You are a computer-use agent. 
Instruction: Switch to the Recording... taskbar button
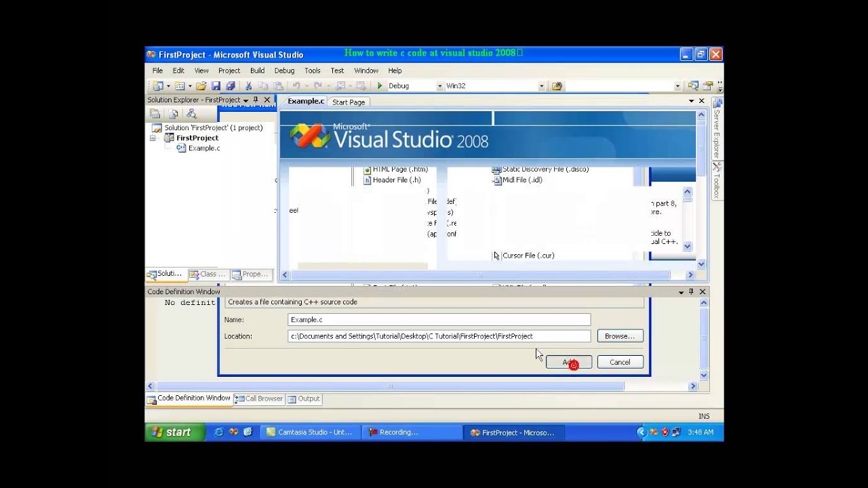pyautogui.click(x=412, y=432)
